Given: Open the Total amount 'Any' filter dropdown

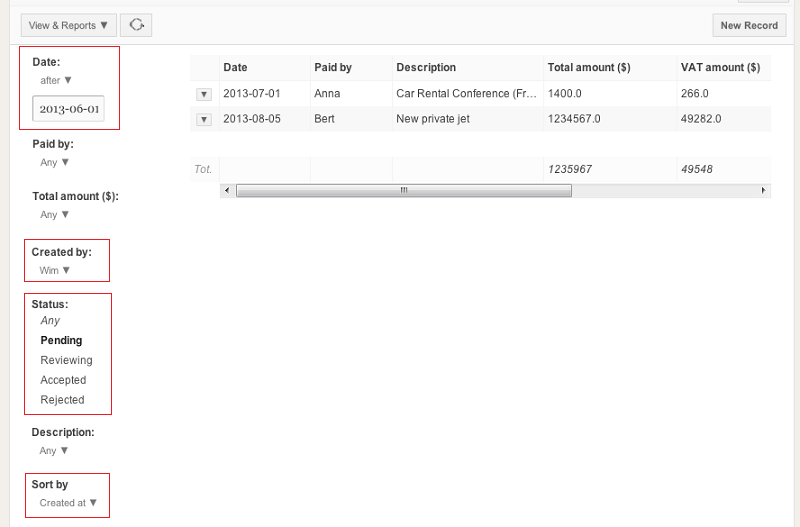Looking at the screenshot, I should 54,215.
